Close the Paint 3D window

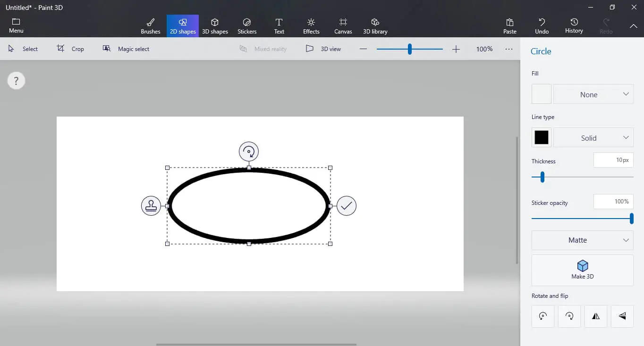pos(634,7)
